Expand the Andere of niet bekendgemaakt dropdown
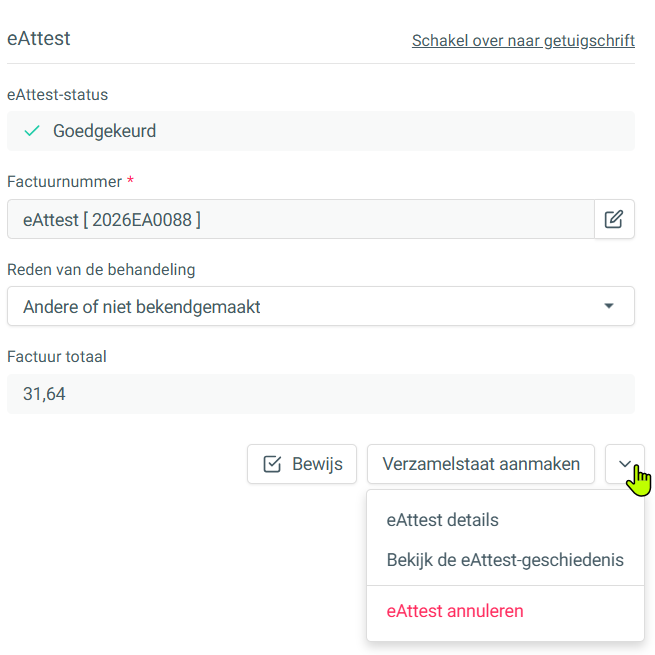 click(x=321, y=306)
